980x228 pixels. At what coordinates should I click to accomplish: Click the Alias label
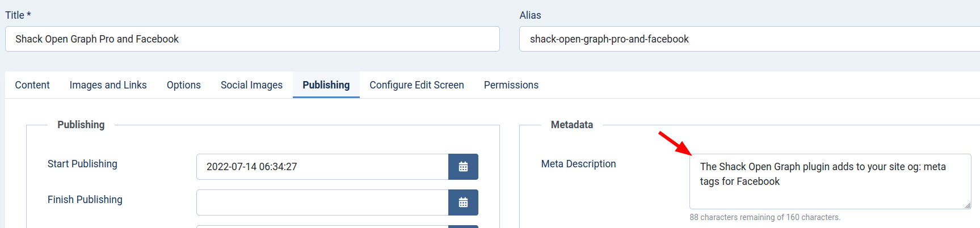coord(530,15)
